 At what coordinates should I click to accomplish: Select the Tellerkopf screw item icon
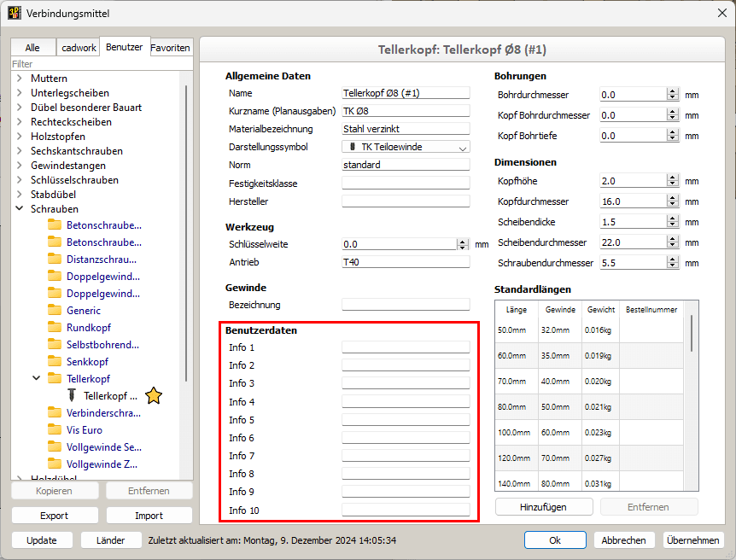pyautogui.click(x=72, y=395)
